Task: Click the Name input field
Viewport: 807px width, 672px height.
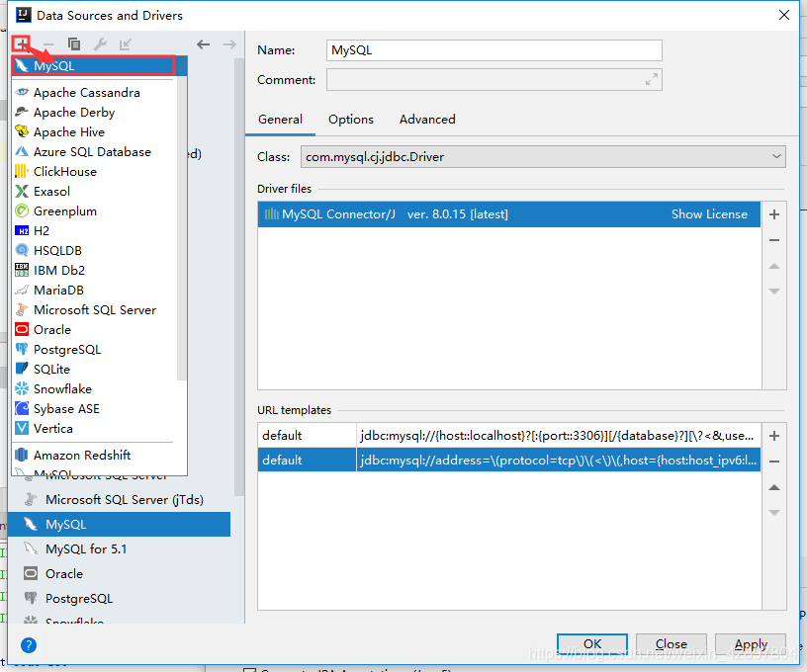Action: coord(494,50)
